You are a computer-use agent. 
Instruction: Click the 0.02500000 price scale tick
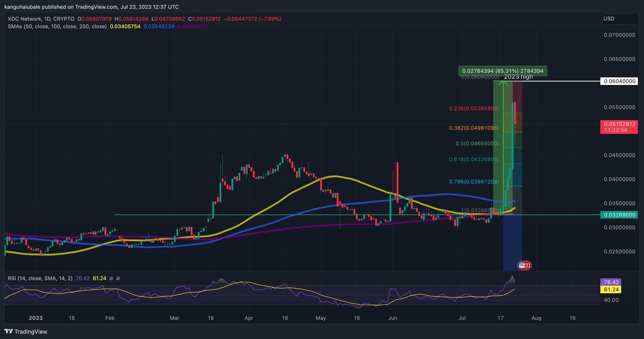[619, 252]
